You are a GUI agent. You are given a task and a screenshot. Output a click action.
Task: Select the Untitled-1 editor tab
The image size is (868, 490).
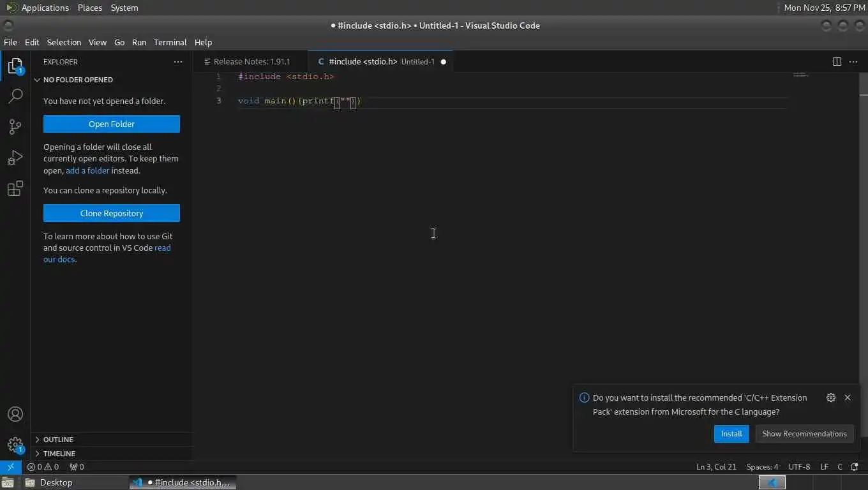point(380,62)
